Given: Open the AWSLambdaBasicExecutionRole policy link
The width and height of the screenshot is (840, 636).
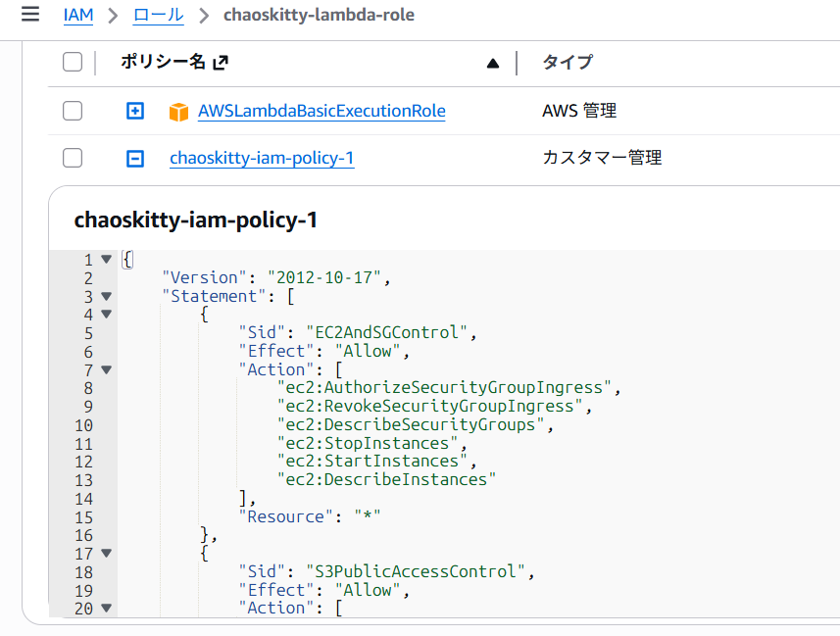Looking at the screenshot, I should click(x=321, y=111).
